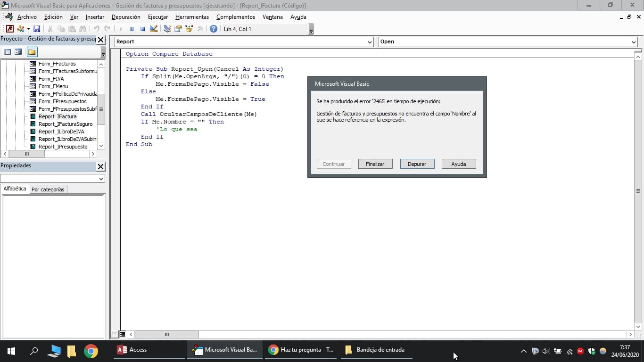The image size is (644, 362).
Task: Open the Edición menu
Action: tap(53, 17)
